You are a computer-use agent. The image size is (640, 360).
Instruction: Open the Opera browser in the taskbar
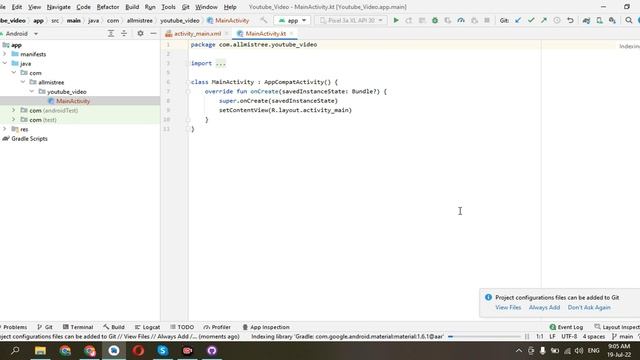click(x=138, y=351)
